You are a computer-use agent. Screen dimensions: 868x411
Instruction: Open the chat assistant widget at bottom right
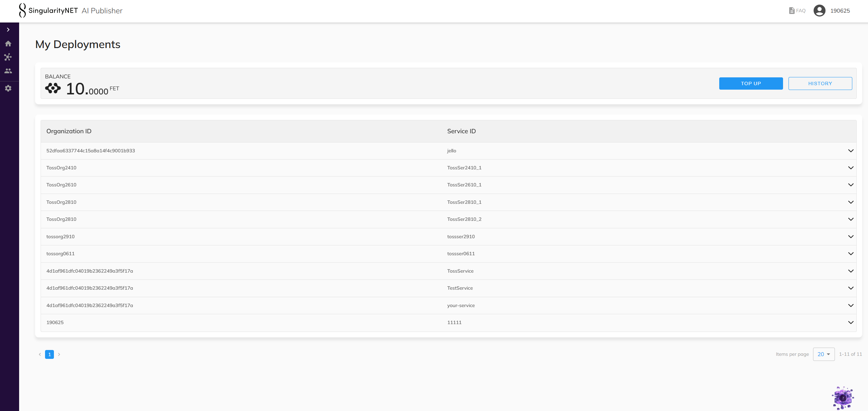(843, 397)
